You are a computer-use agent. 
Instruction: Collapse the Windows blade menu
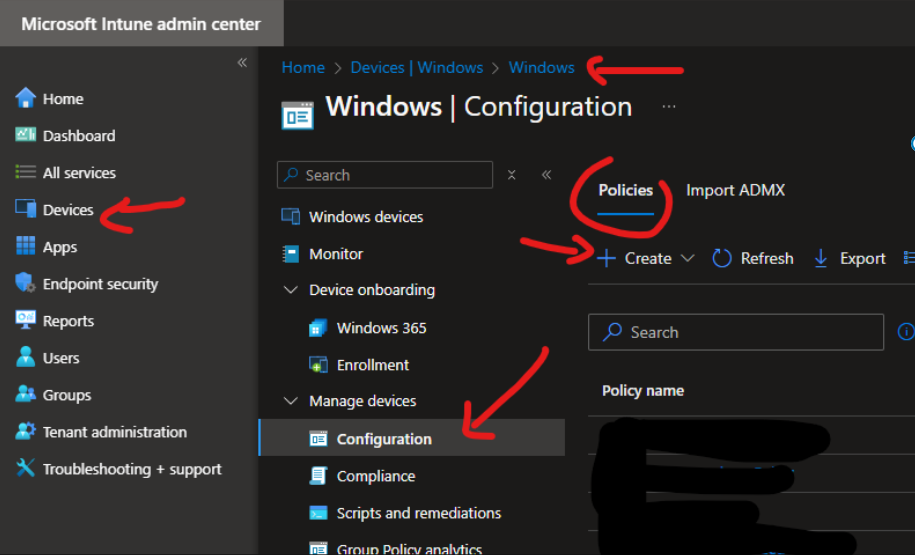point(546,175)
